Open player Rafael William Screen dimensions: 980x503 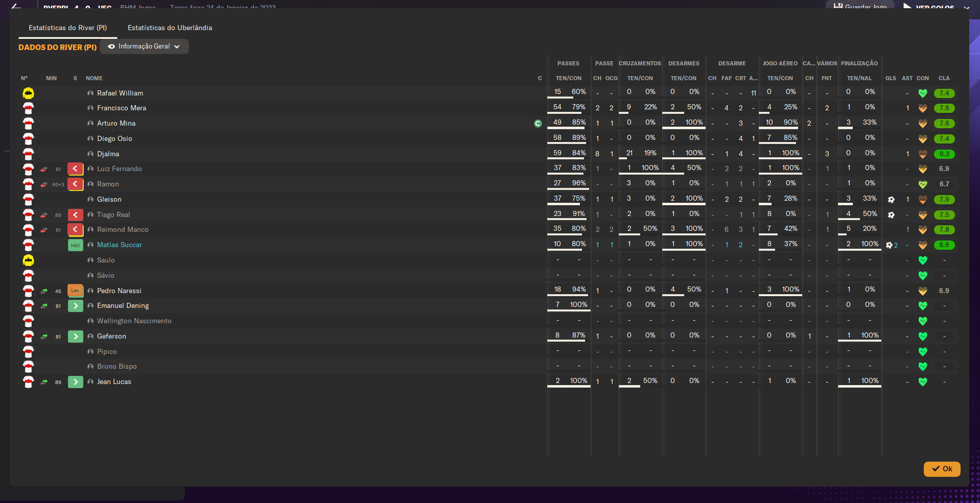120,93
